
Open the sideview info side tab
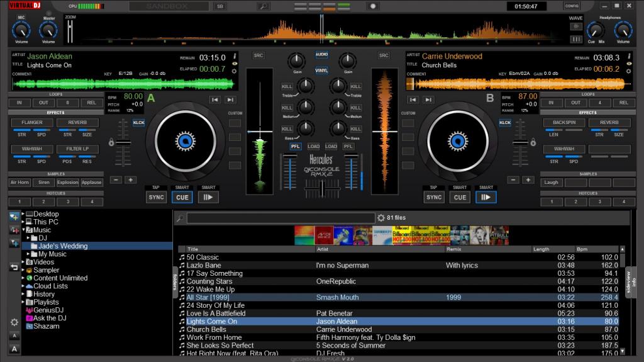(x=630, y=282)
